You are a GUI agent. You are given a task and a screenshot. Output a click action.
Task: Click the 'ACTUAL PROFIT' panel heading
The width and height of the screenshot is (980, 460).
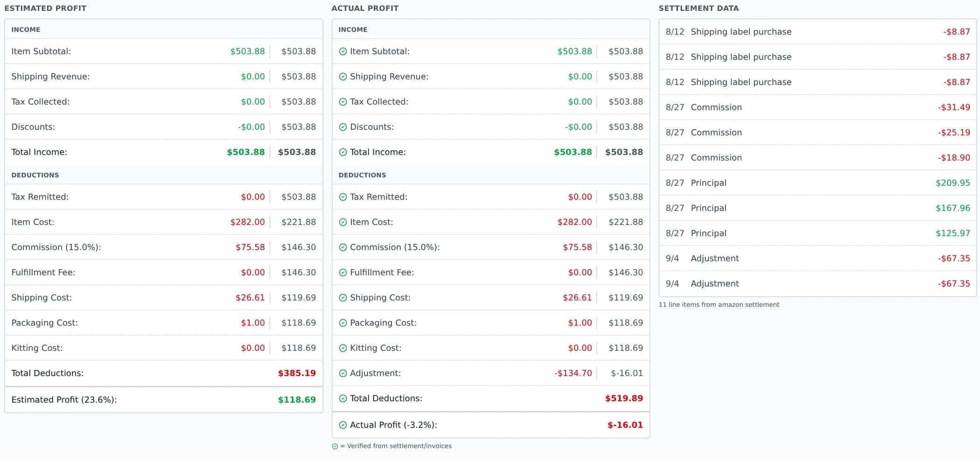(365, 8)
